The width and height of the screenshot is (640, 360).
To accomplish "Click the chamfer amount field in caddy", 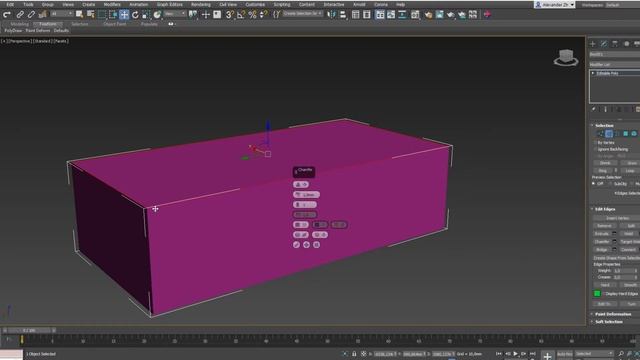I will (306, 195).
